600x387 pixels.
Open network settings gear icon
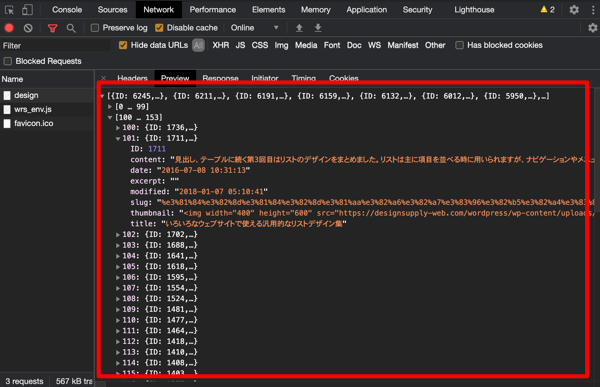point(592,28)
